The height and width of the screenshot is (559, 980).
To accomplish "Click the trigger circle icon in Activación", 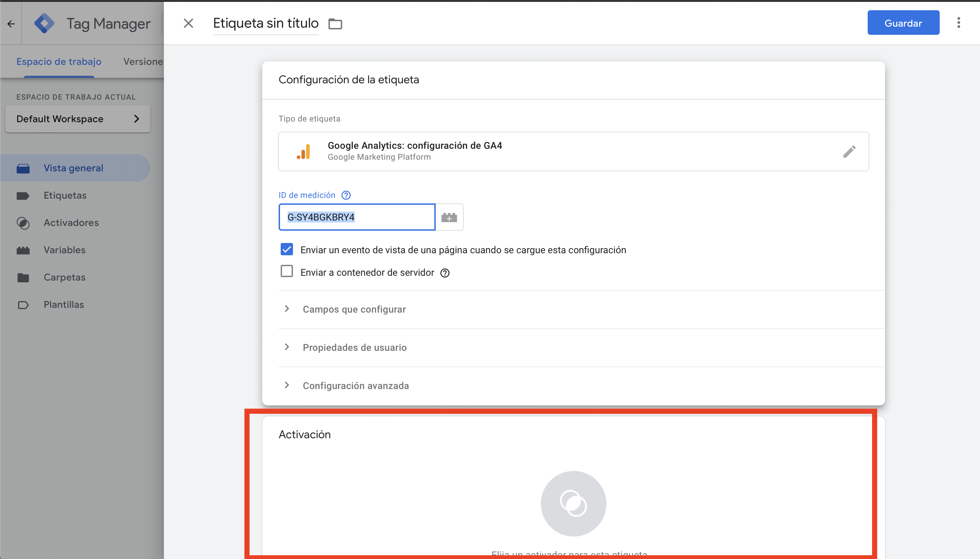I will coord(573,503).
